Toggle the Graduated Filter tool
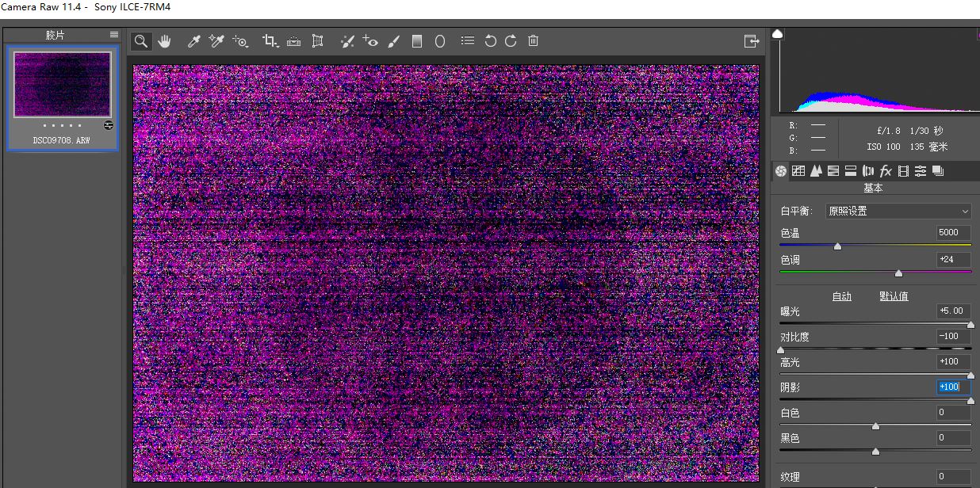 418,41
